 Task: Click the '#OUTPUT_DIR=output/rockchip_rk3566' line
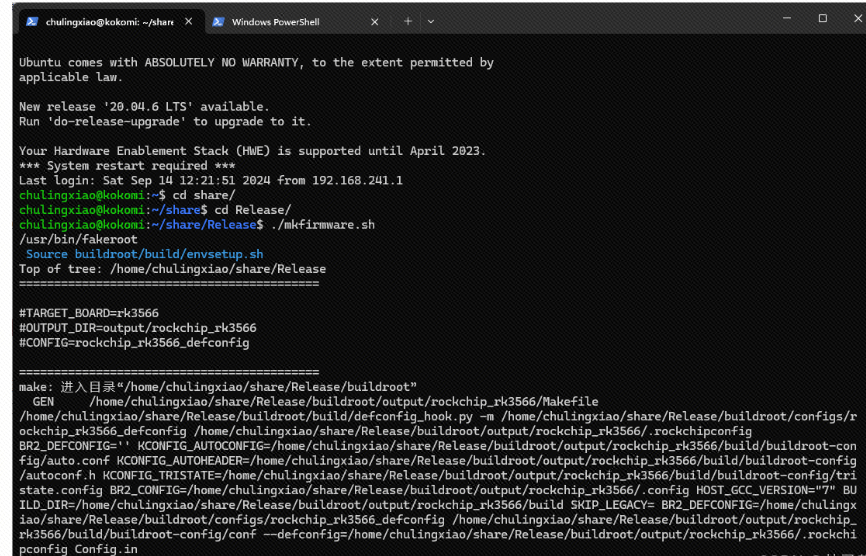138,328
